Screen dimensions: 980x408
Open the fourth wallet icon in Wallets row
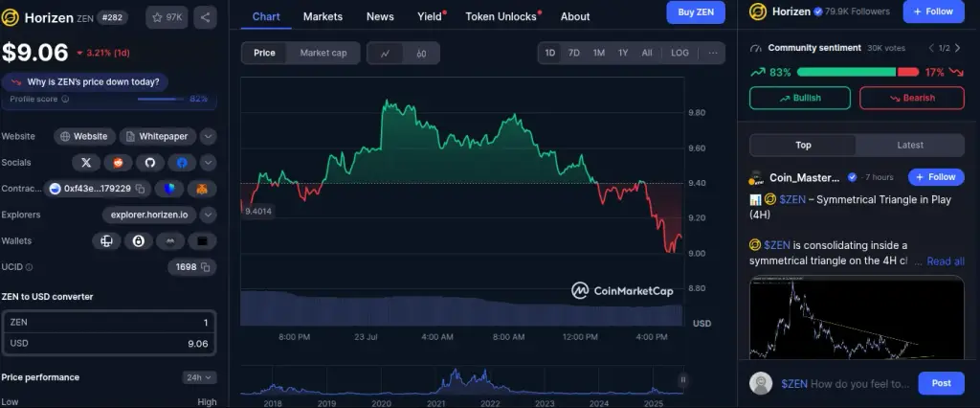point(202,241)
